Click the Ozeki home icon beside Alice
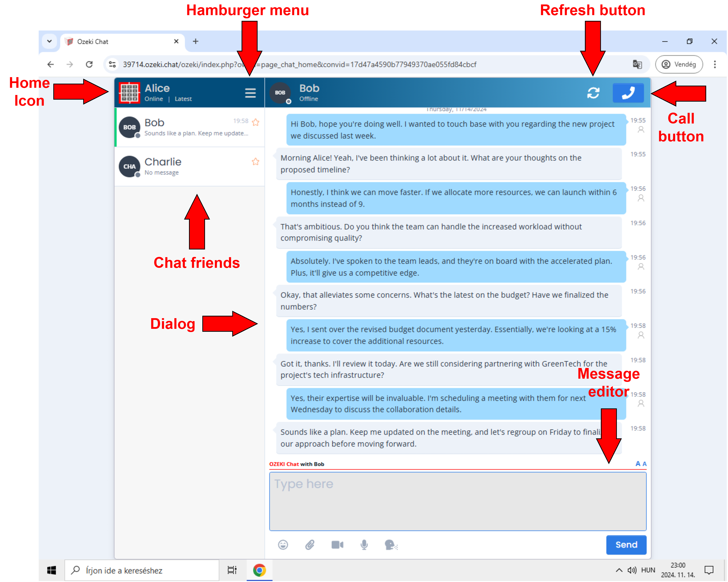 click(129, 92)
